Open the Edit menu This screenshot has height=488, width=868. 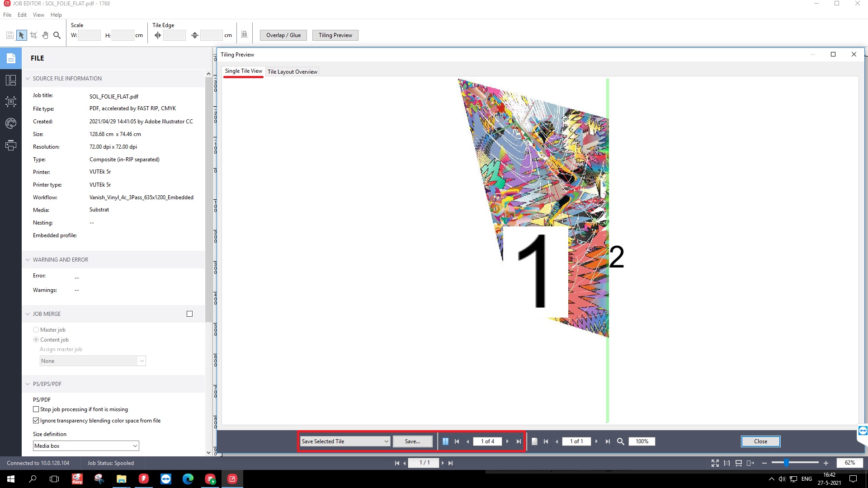[22, 15]
